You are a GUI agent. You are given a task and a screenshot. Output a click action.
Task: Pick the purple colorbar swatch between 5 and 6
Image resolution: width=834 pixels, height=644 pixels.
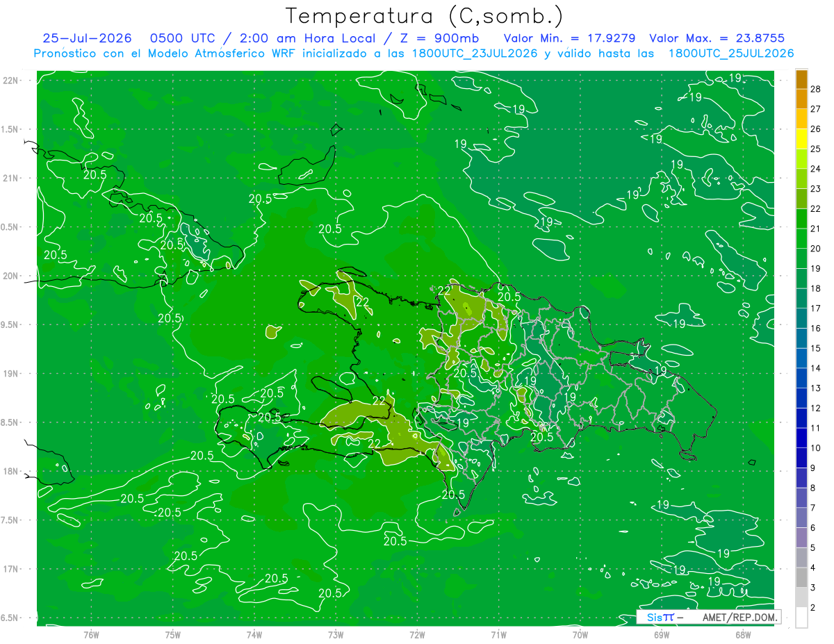801,538
